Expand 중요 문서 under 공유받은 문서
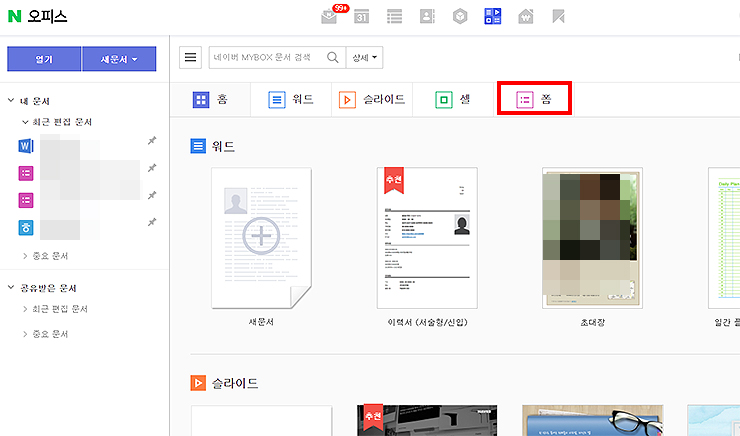Screen dimensions: 740x436 (x=25, y=334)
